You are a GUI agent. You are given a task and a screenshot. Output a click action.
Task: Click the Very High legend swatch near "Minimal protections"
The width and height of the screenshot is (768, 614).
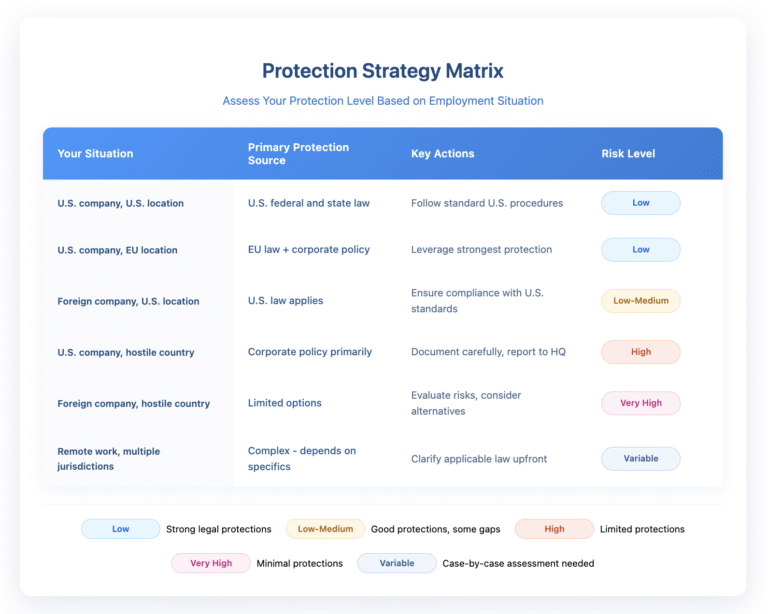(x=210, y=563)
